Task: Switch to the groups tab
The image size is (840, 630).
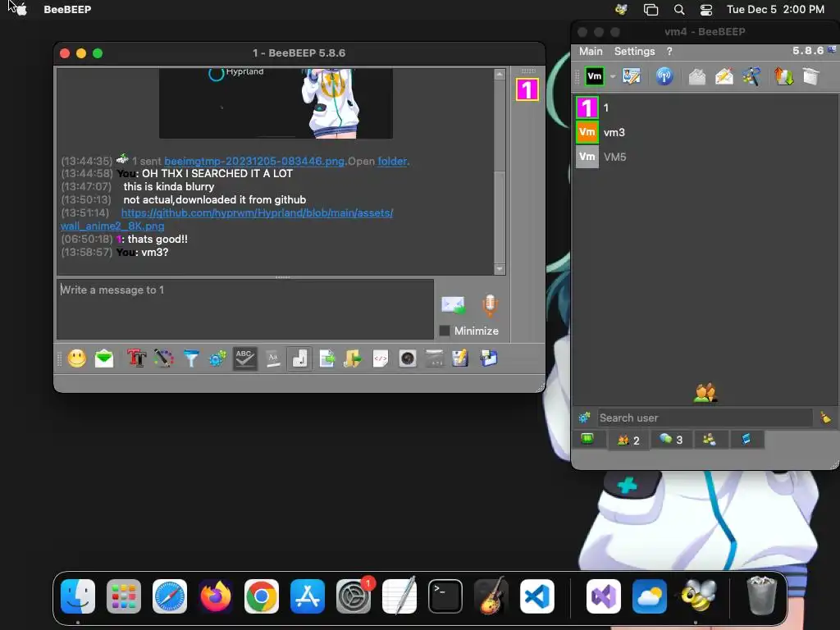Action: (710, 440)
